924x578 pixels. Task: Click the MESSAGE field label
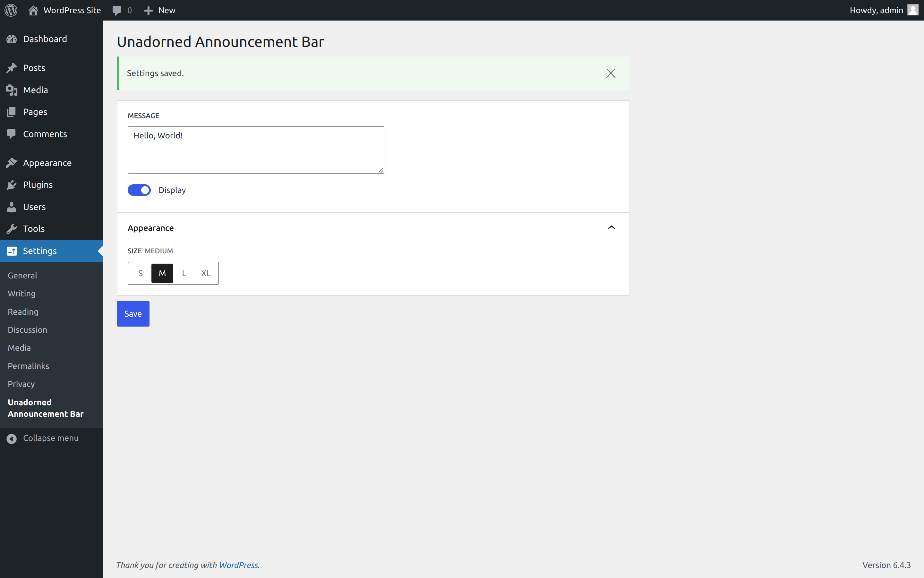(x=143, y=116)
